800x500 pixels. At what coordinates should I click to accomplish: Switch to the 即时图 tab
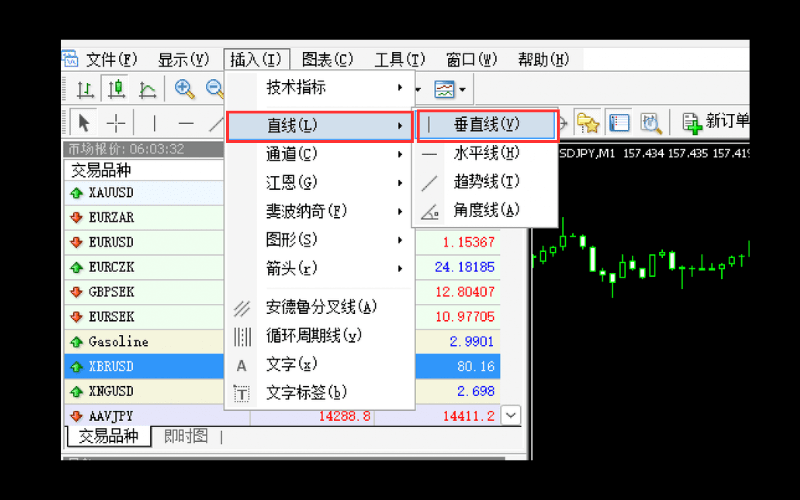click(186, 436)
